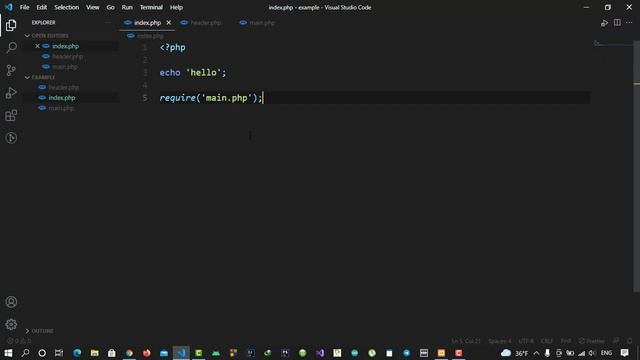Viewport: 640px width, 360px height.
Task: Click line number 1 in the gutter
Action: tap(145, 48)
